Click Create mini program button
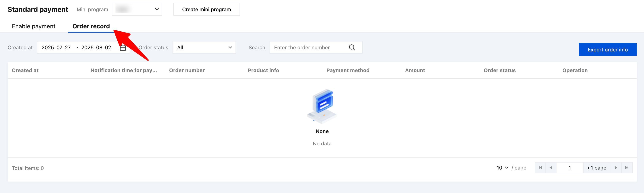 [207, 10]
